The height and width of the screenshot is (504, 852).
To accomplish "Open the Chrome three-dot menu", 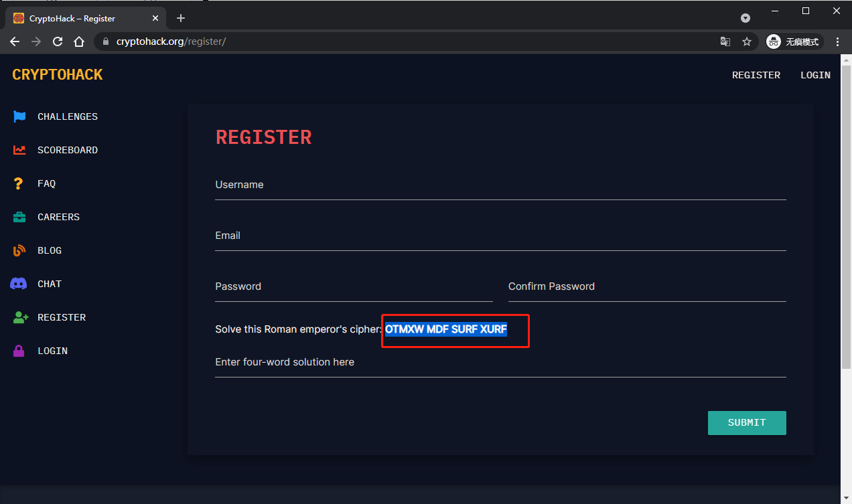I will (837, 41).
